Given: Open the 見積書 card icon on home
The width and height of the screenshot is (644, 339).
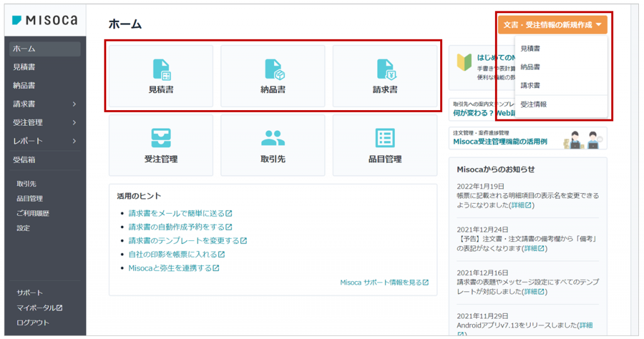Looking at the screenshot, I should [161, 69].
